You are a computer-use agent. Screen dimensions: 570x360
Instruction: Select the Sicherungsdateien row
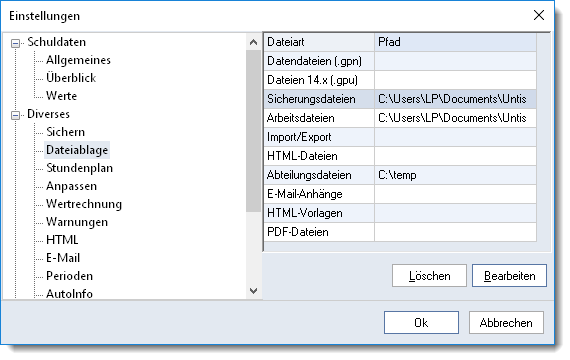[400, 99]
